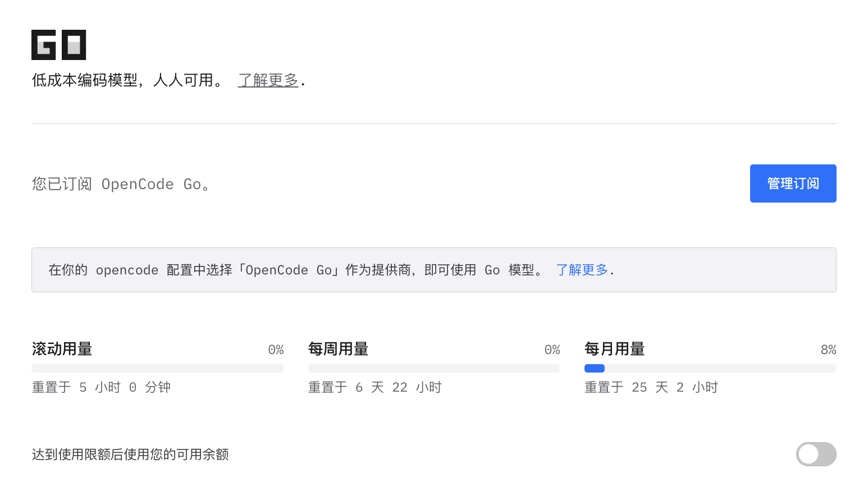Click 重置于 6 天 22 小时 reset text
This screenshot has height=496, width=868.
pos(375,387)
